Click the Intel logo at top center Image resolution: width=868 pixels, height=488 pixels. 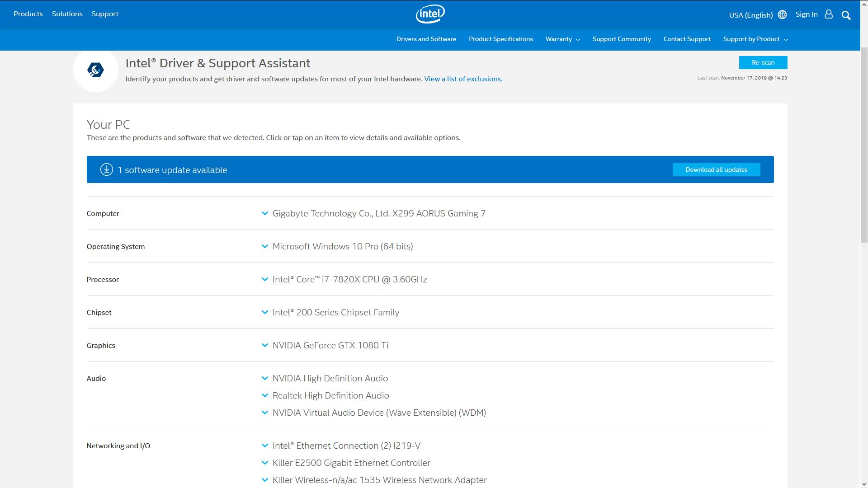click(x=429, y=14)
